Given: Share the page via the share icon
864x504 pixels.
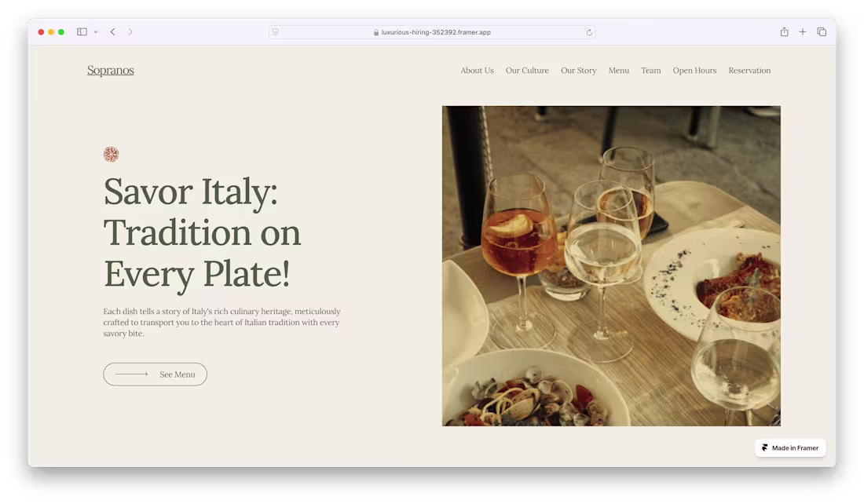Looking at the screenshot, I should 784,31.
